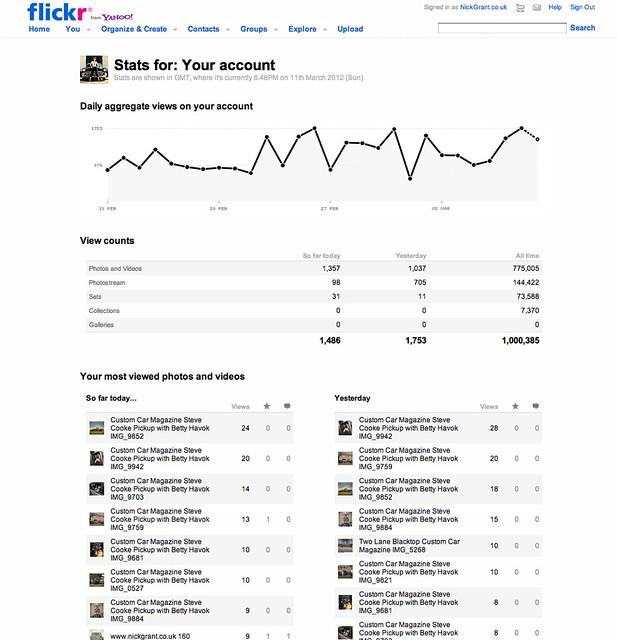Expand the Contacts menu dropdown arrow
This screenshot has height=640, width=617.
(227, 30)
